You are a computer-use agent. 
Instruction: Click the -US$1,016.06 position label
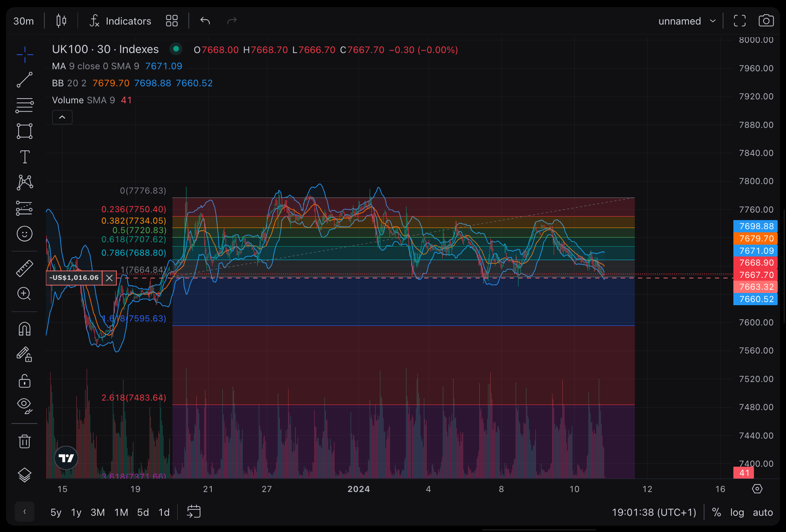click(74, 278)
